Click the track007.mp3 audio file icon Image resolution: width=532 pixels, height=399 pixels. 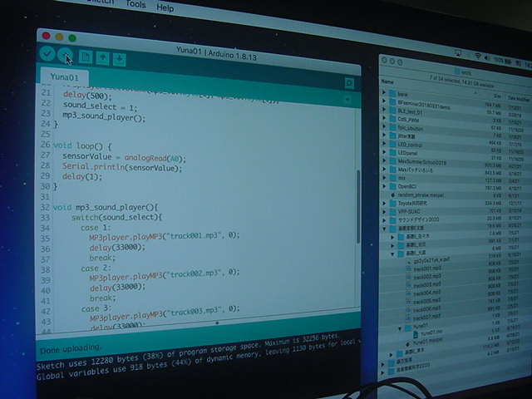pos(408,319)
